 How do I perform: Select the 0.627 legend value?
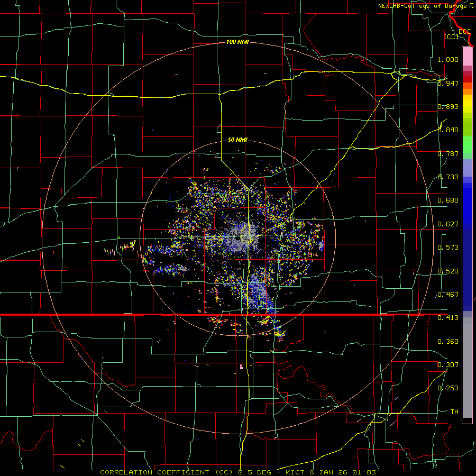(448, 224)
